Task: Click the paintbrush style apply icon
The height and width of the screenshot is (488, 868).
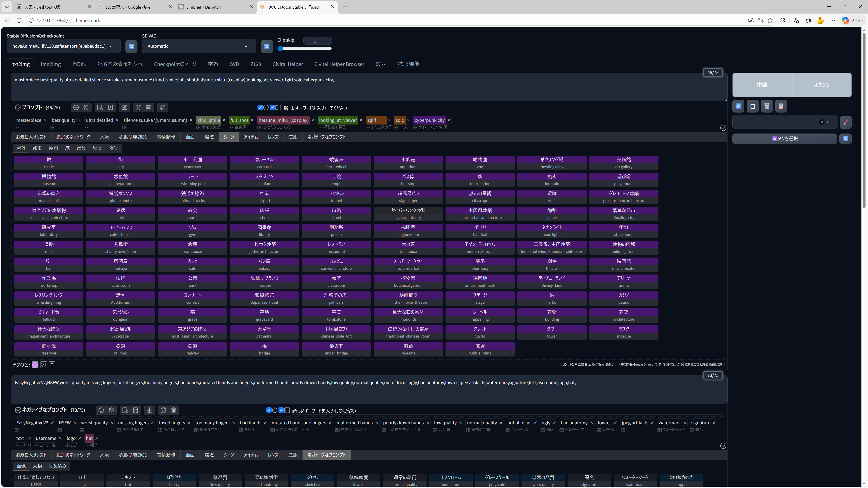Action: point(845,122)
